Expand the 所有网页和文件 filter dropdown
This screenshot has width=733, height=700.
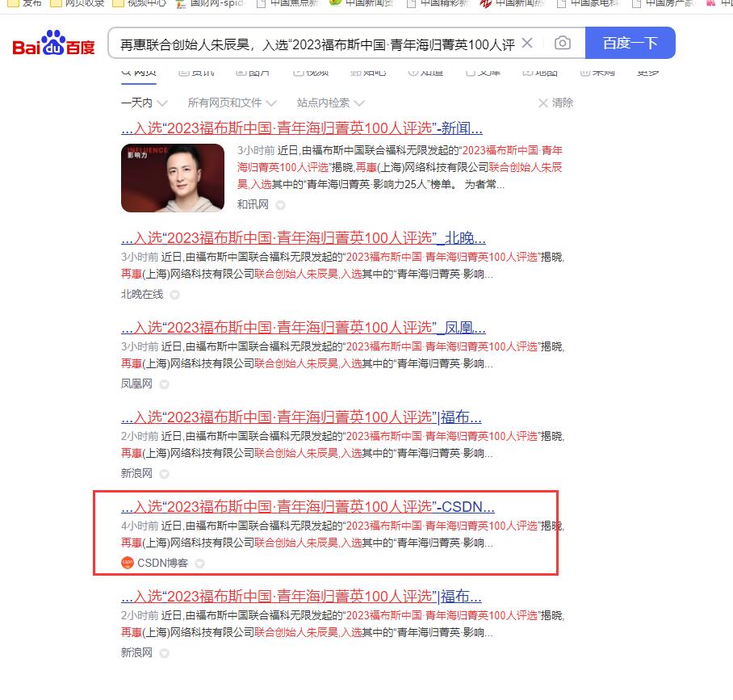coord(232,103)
